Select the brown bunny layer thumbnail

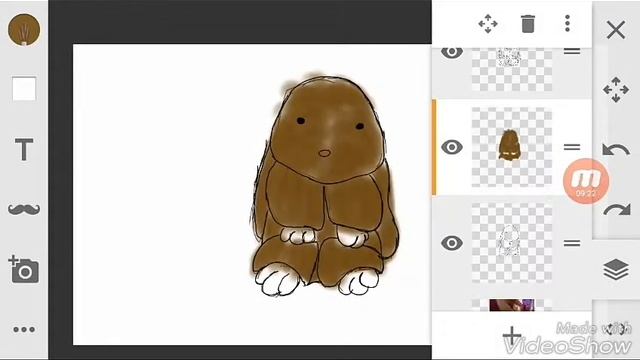[x=512, y=147]
